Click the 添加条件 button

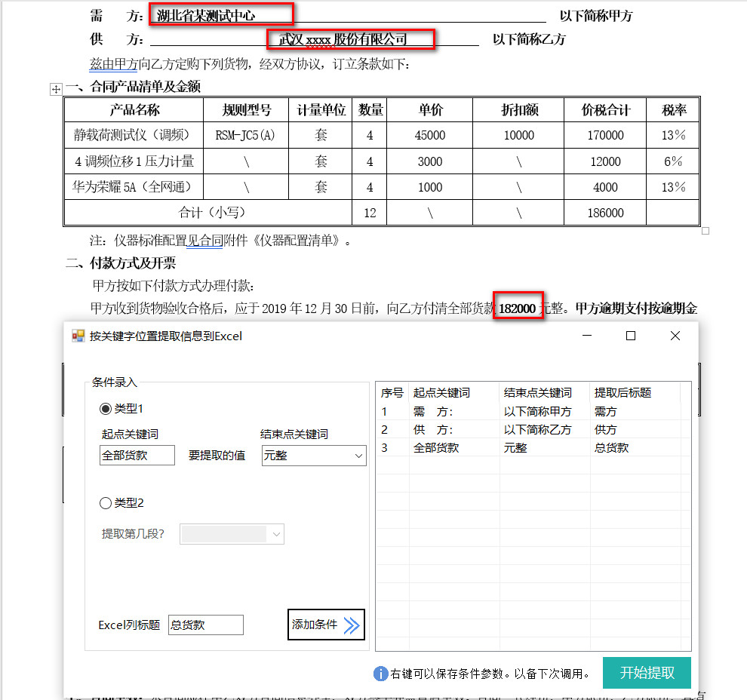pos(326,625)
